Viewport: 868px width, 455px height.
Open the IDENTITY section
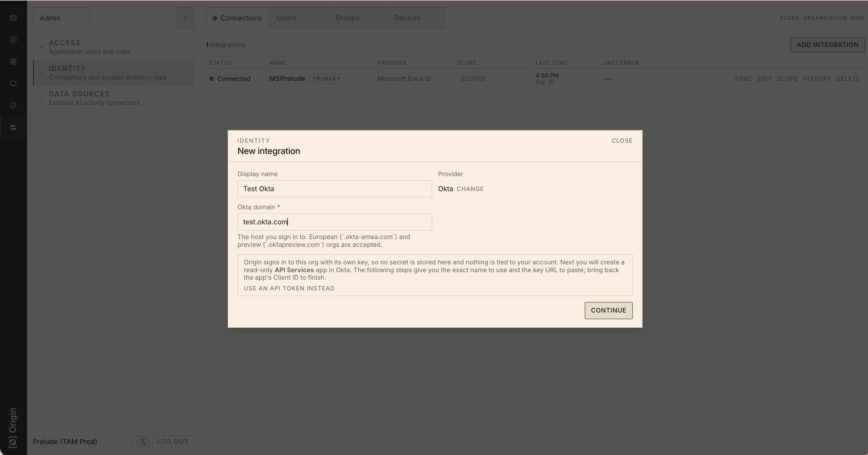tap(114, 73)
